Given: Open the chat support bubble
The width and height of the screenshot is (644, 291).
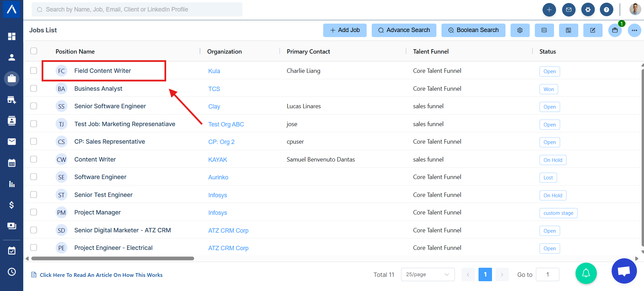Looking at the screenshot, I should click(624, 271).
